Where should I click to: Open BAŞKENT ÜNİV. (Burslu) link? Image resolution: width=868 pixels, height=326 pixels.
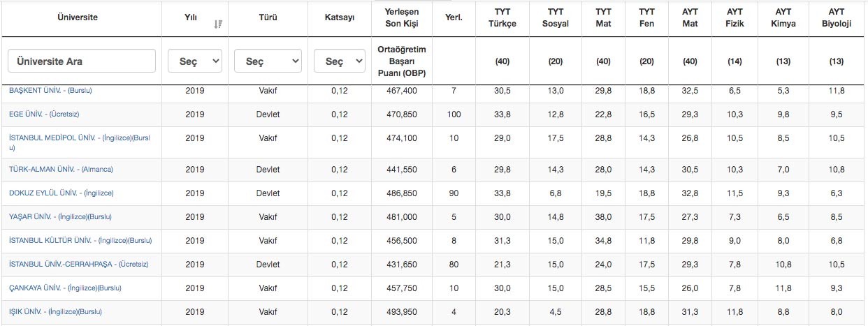click(50, 90)
